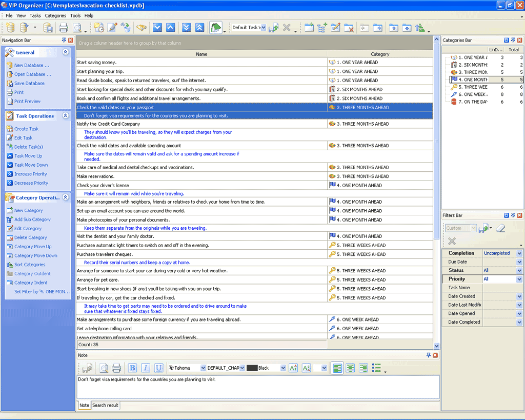Click the Category Indent toolbar icon
Screen dimensions: 525x420
pos(378,28)
